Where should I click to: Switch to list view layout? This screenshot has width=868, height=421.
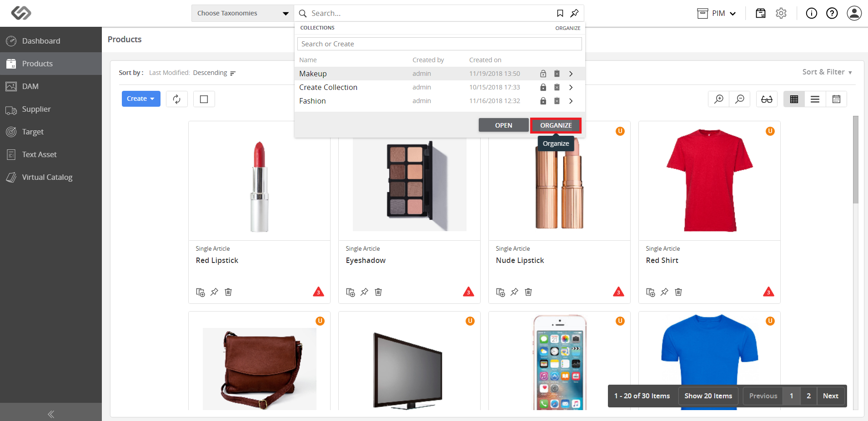[815, 99]
